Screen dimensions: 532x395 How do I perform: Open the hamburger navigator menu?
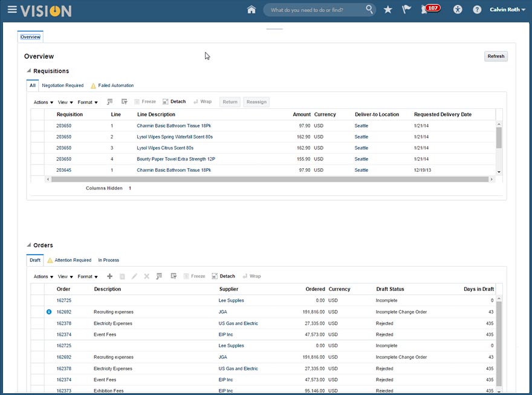pyautogui.click(x=12, y=10)
